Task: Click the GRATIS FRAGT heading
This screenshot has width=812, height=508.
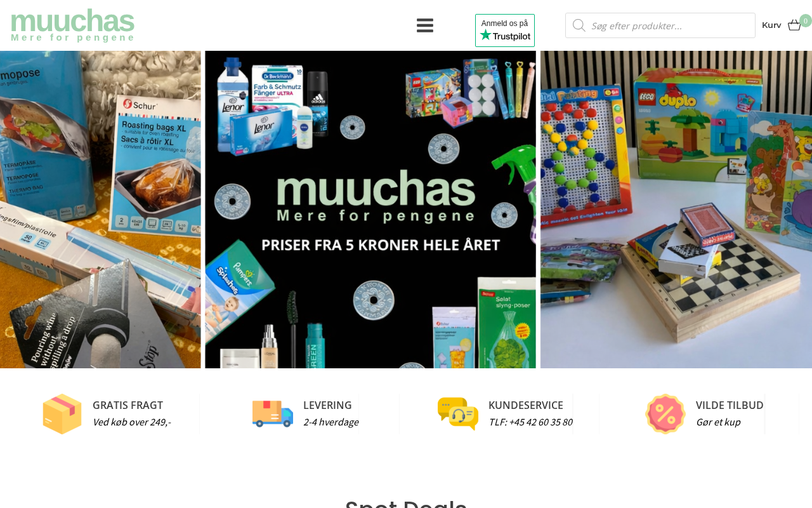Action: click(128, 405)
